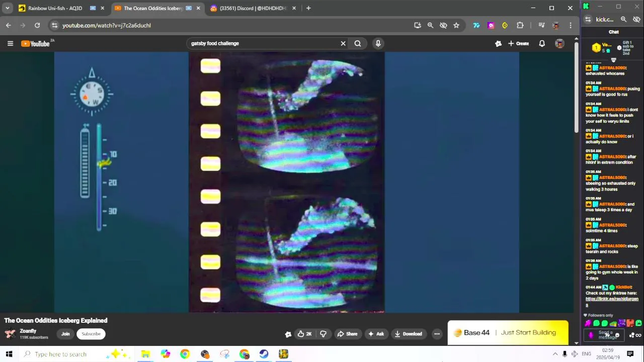Open Chrome extensions puzzle menu
The image size is (644, 362).
point(520,25)
